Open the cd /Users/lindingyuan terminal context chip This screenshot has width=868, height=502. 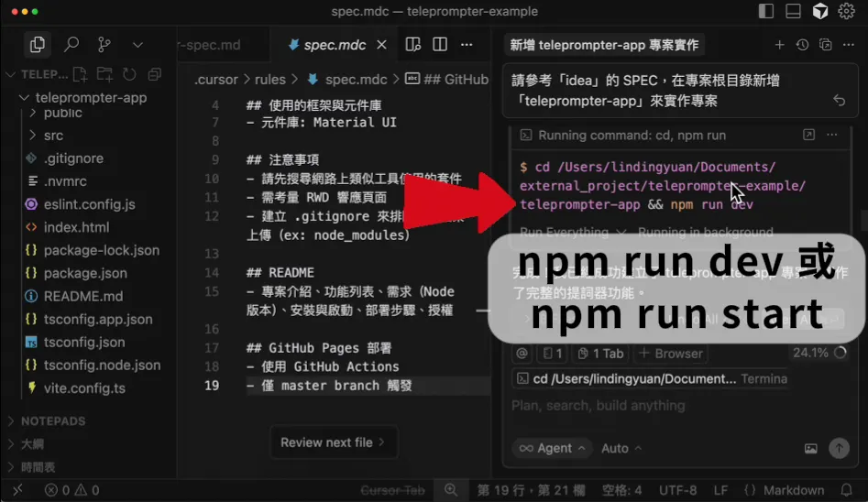651,378
